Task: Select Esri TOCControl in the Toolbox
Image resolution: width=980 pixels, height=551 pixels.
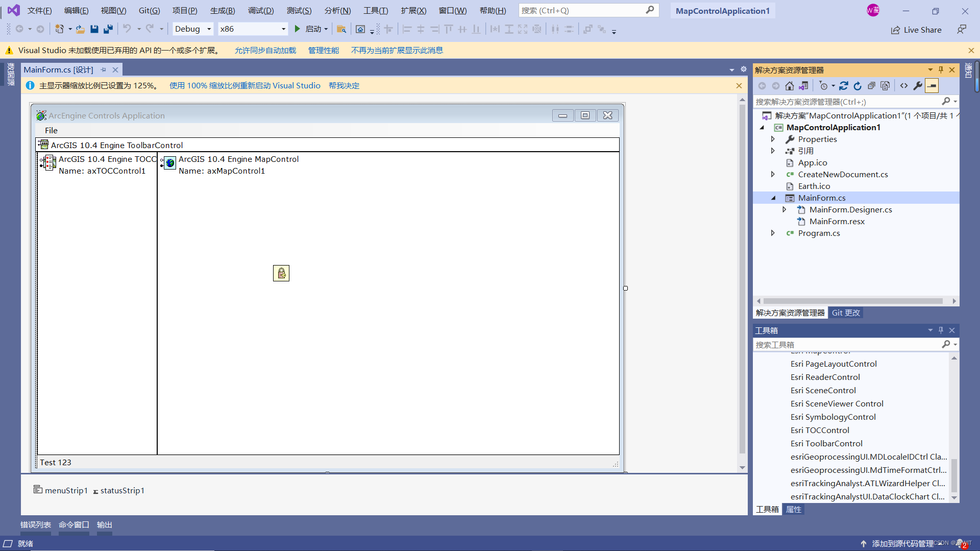Action: click(820, 430)
